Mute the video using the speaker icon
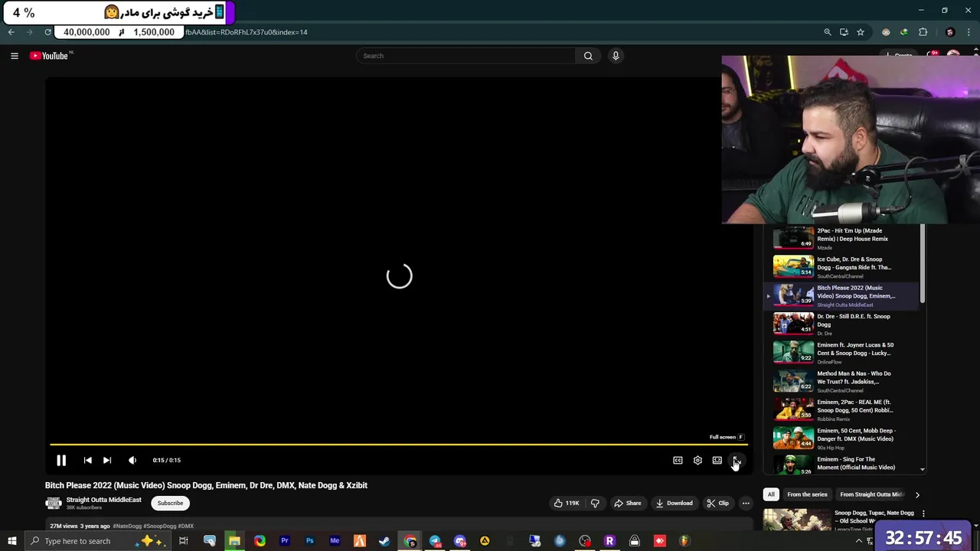Screen dimensions: 980x551 coord(132,460)
